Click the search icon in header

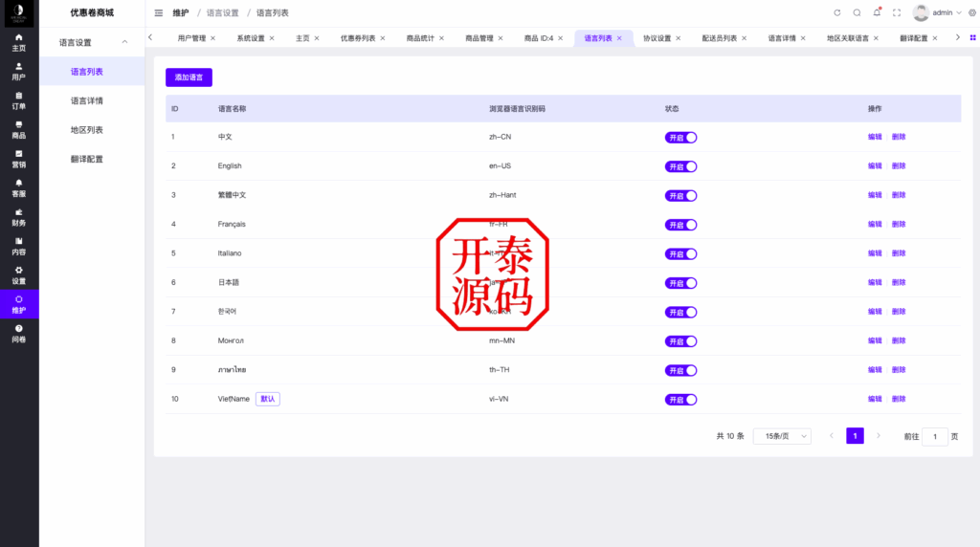pyautogui.click(x=857, y=12)
